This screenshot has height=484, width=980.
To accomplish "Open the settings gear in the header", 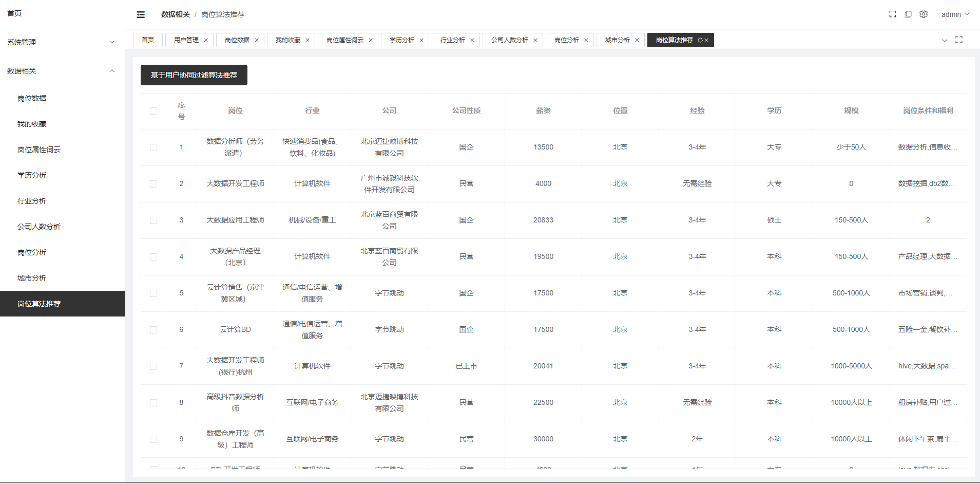I will 924,14.
